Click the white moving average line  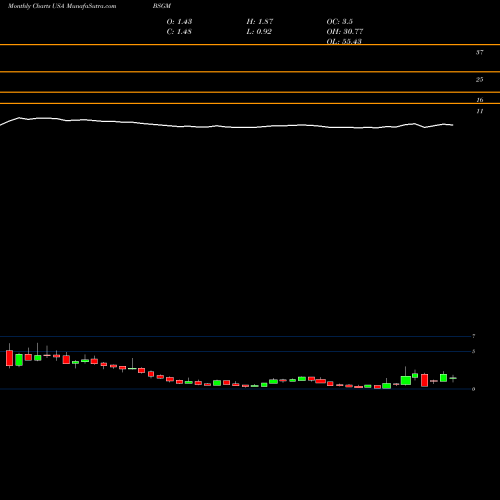pos(227,126)
